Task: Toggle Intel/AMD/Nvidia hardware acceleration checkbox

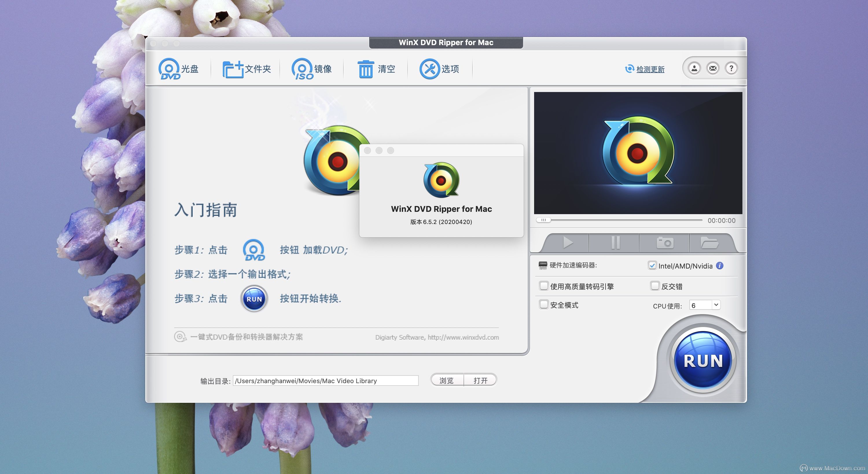Action: (x=652, y=265)
